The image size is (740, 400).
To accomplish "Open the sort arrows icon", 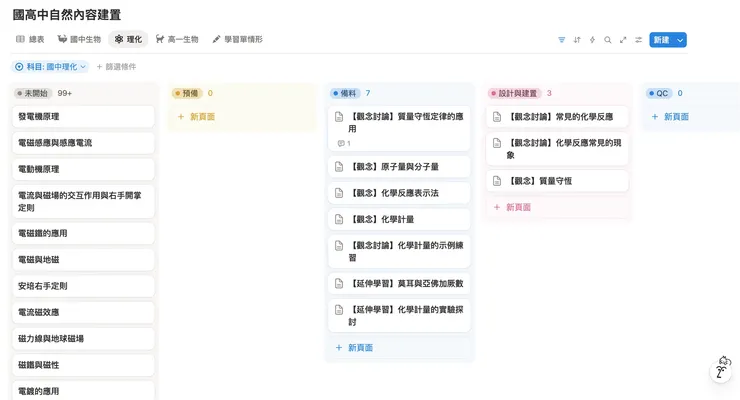I will [577, 40].
